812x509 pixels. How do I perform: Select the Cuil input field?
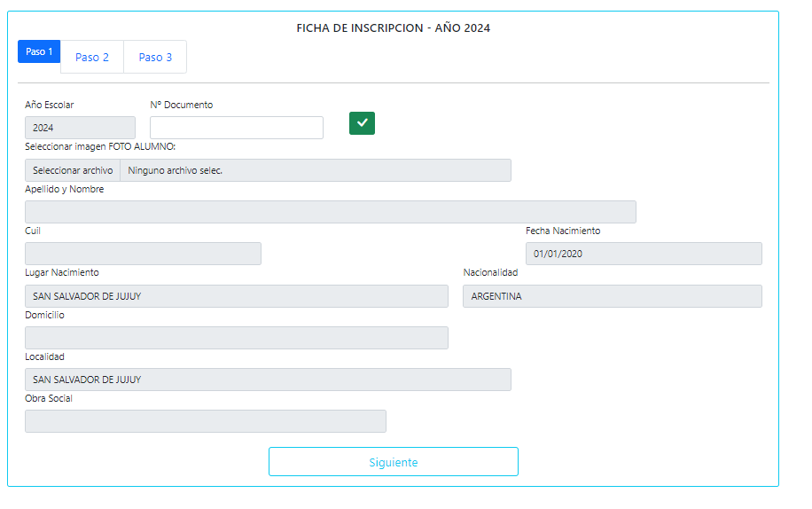click(143, 254)
